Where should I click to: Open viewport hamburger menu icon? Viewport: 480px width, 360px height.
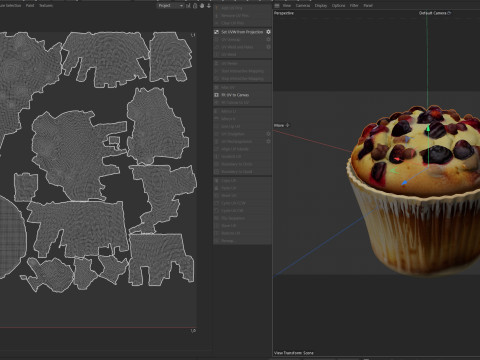click(x=277, y=6)
